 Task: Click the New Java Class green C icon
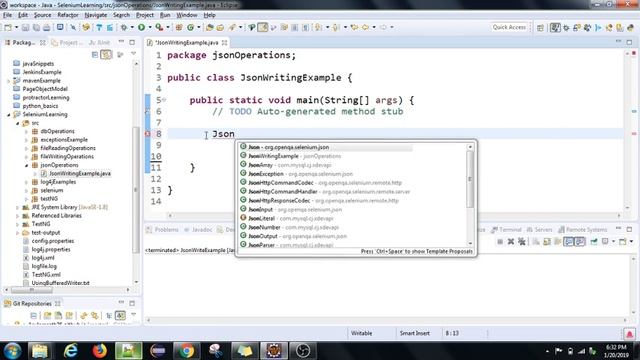[190, 27]
